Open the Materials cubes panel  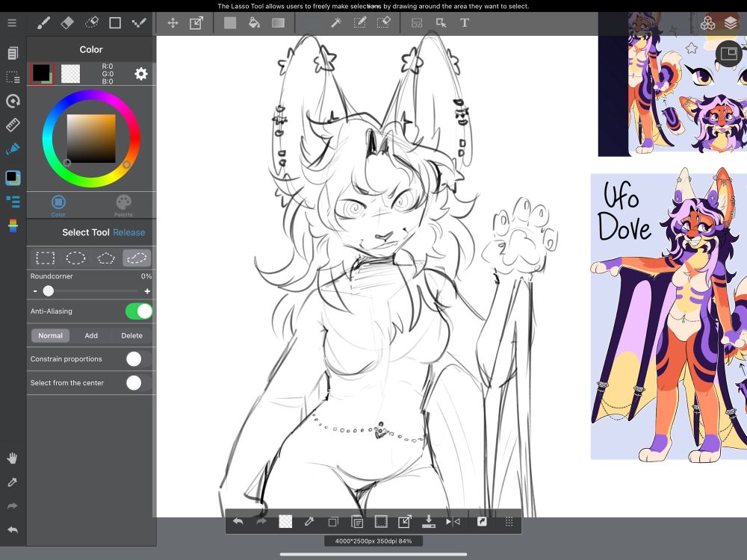707,22
